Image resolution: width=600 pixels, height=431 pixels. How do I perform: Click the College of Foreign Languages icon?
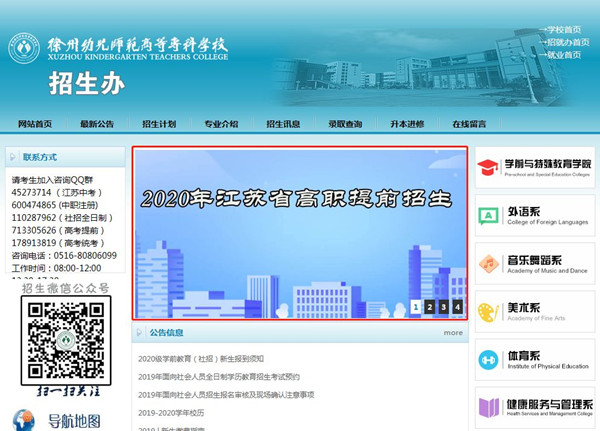tap(489, 215)
